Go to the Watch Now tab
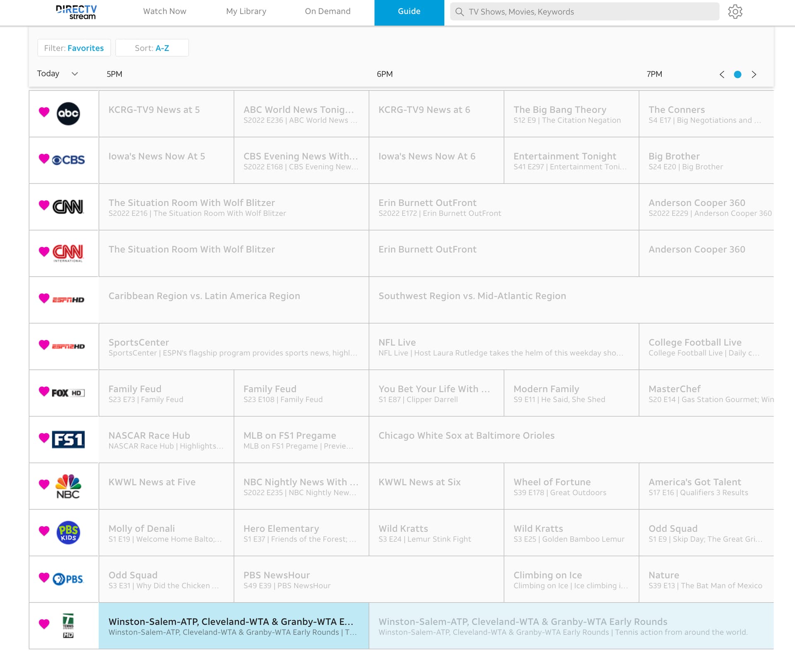The image size is (795, 672). pos(164,12)
